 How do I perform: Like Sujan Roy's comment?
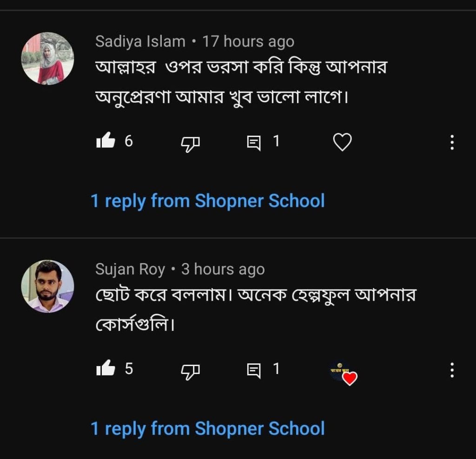pyautogui.click(x=106, y=368)
